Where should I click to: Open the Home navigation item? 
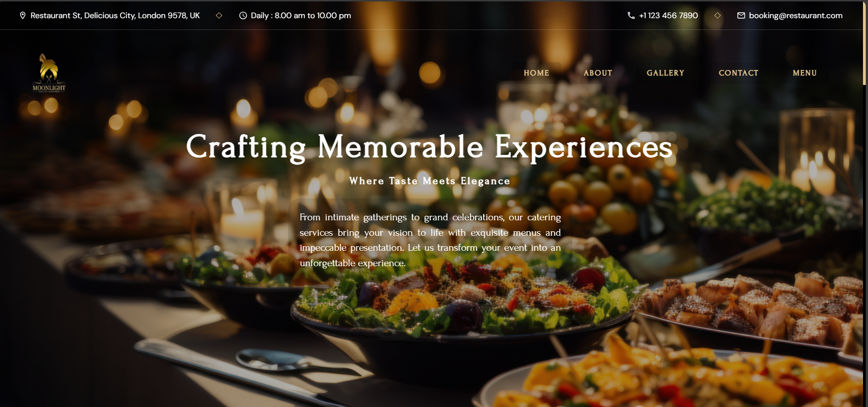pyautogui.click(x=536, y=73)
